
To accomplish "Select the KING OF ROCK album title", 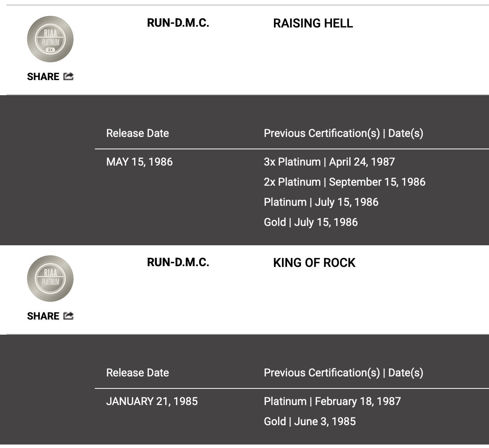I will tap(314, 263).
